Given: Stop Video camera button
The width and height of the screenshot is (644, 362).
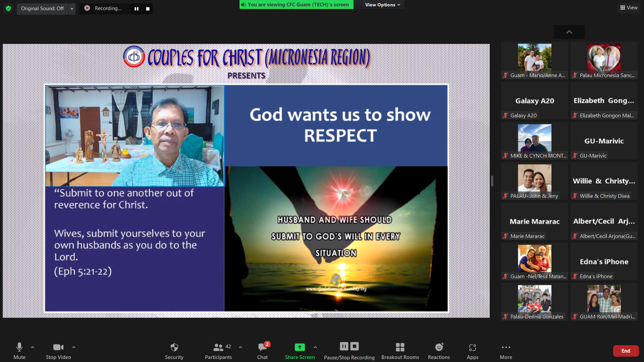Looking at the screenshot, I should [x=58, y=351].
